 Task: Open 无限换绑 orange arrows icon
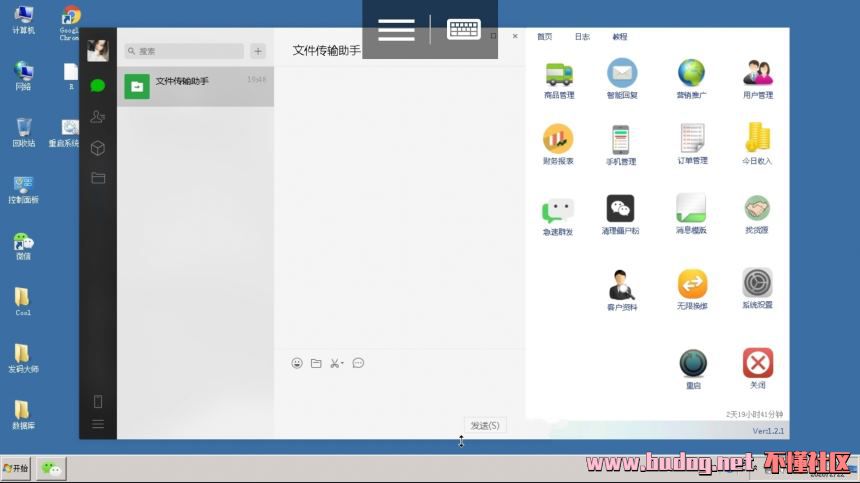point(692,283)
